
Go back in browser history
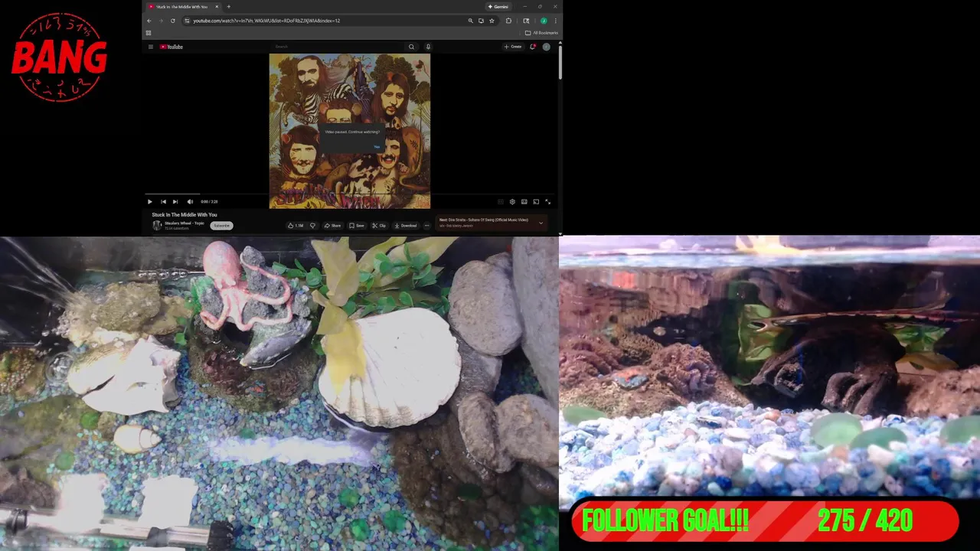(x=149, y=21)
